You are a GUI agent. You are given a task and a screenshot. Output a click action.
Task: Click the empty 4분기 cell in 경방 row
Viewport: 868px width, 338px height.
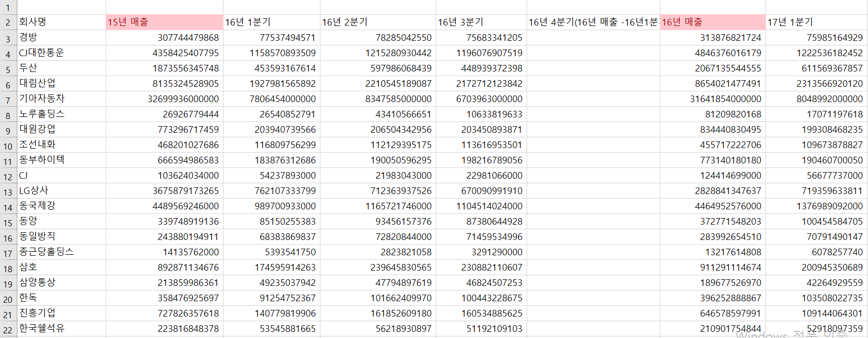coord(593,37)
